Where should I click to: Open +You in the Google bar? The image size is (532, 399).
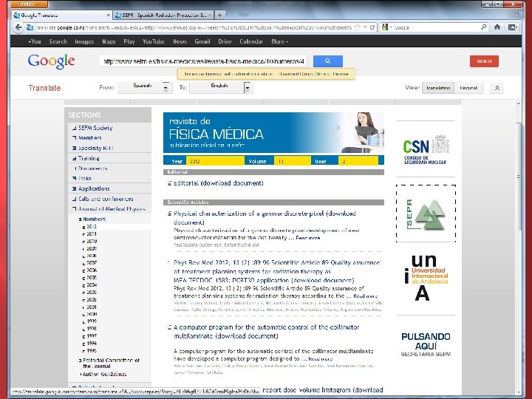pyautogui.click(x=34, y=41)
